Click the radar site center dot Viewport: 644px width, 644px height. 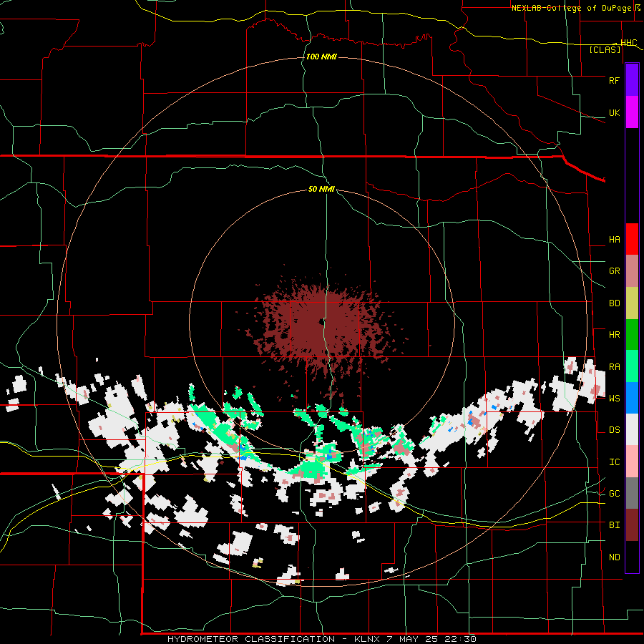tap(321, 321)
